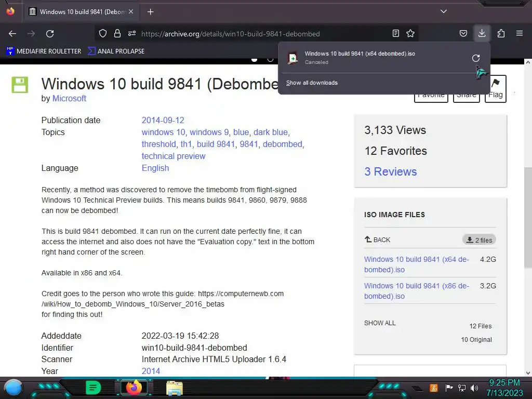532x399 pixels.
Task: Open the volume speaker tray icon
Action: coord(474,388)
